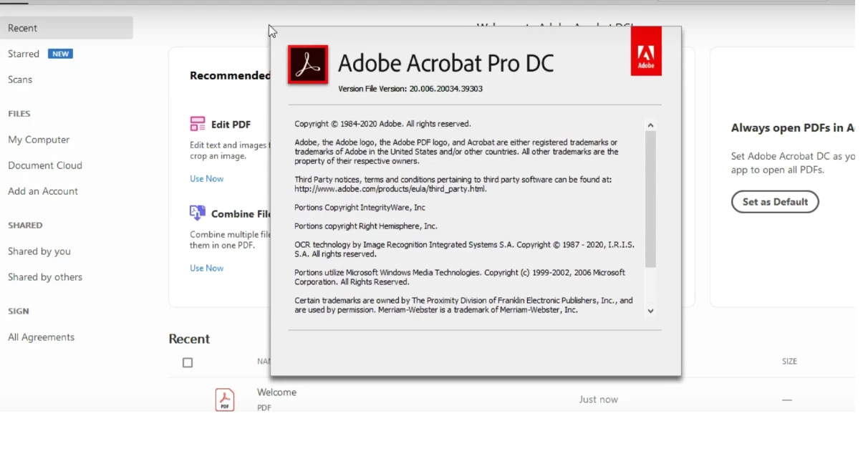
Task: Click the Combine Files tool icon
Action: 198,213
